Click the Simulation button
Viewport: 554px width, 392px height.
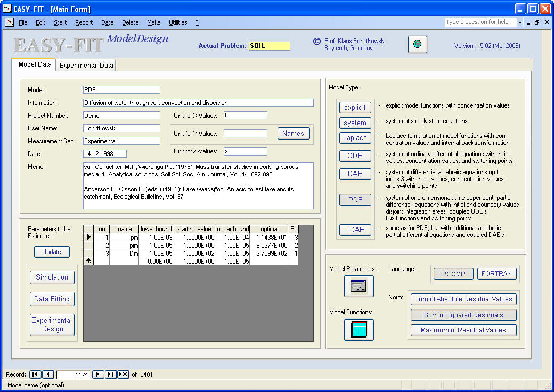52,277
